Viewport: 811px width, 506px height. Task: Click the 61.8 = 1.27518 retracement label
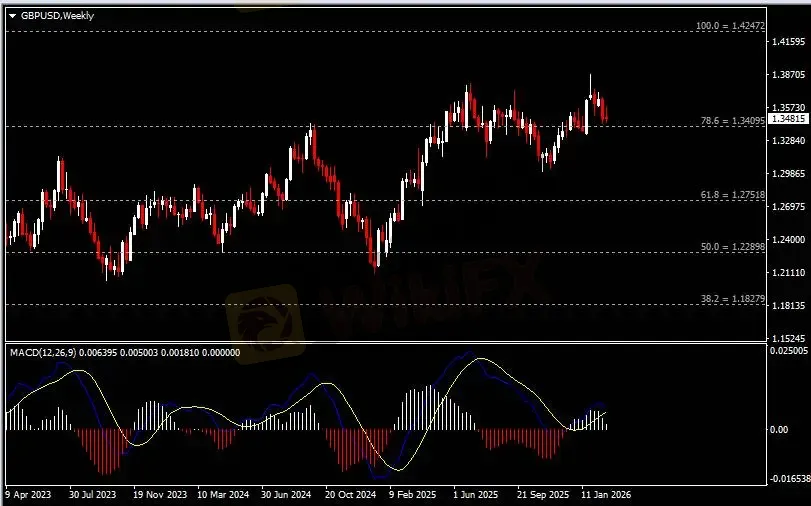point(730,195)
